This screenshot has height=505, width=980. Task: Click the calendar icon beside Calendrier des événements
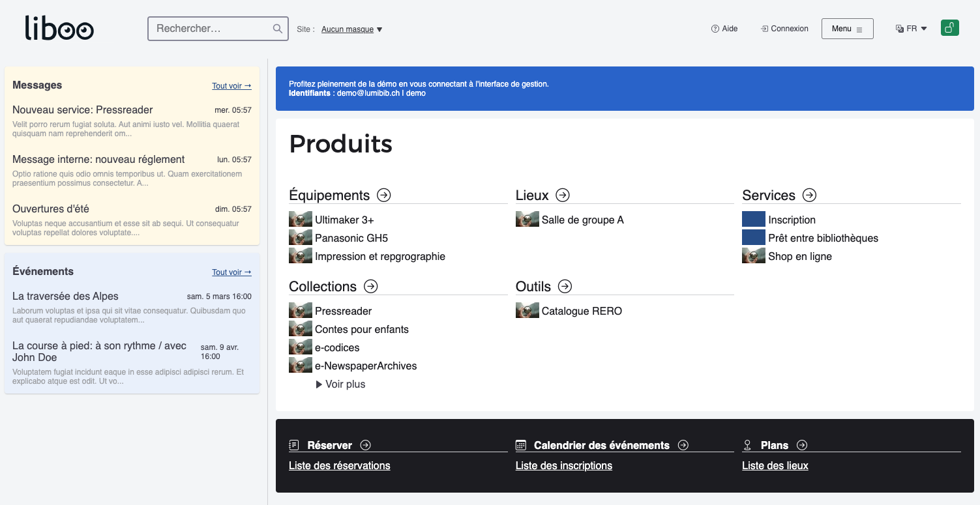520,445
